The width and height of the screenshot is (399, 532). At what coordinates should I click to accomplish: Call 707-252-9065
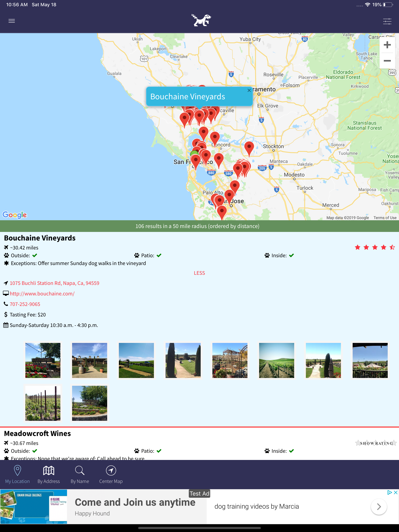click(25, 304)
